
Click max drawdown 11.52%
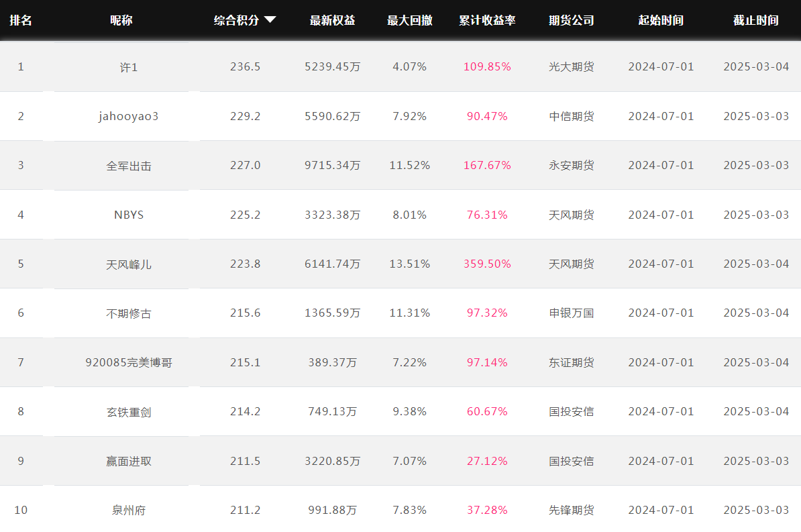coord(410,166)
